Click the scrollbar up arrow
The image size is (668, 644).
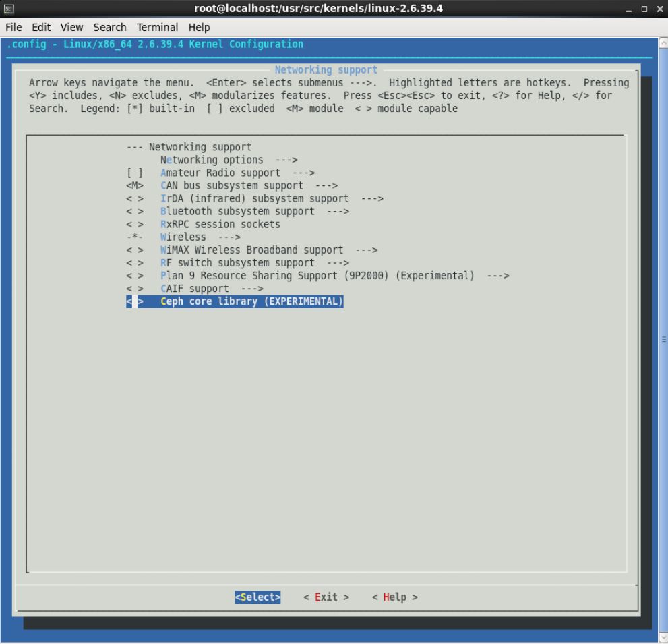click(x=663, y=42)
